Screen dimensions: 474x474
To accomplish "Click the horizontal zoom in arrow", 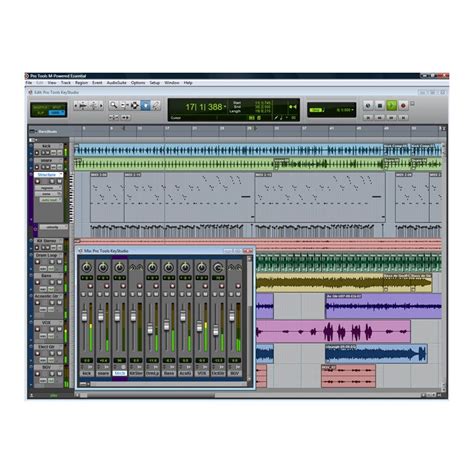I will [101, 106].
